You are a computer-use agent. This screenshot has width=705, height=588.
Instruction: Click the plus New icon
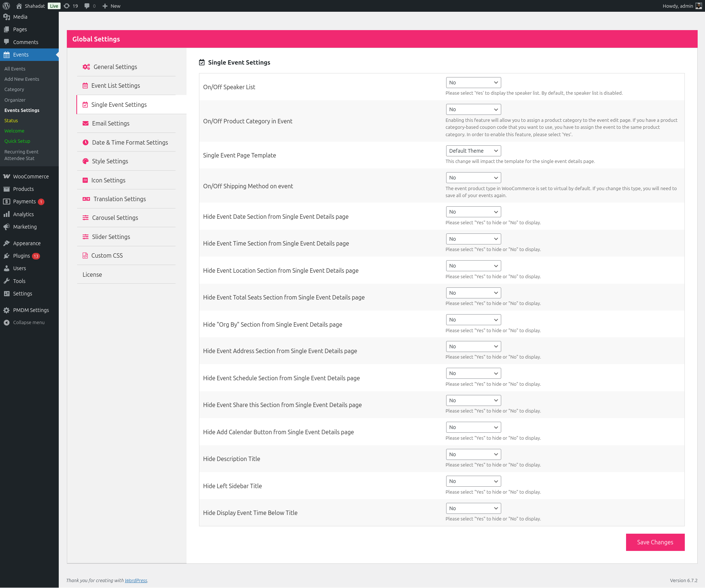(x=105, y=6)
